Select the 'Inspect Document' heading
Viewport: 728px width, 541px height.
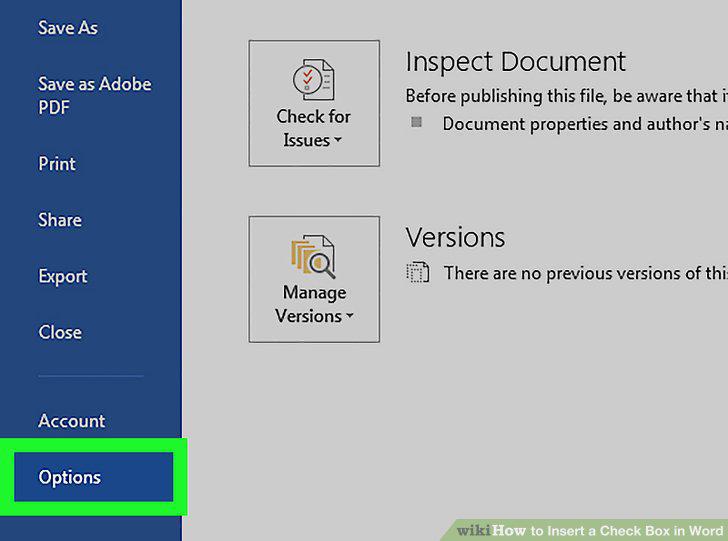click(x=515, y=61)
